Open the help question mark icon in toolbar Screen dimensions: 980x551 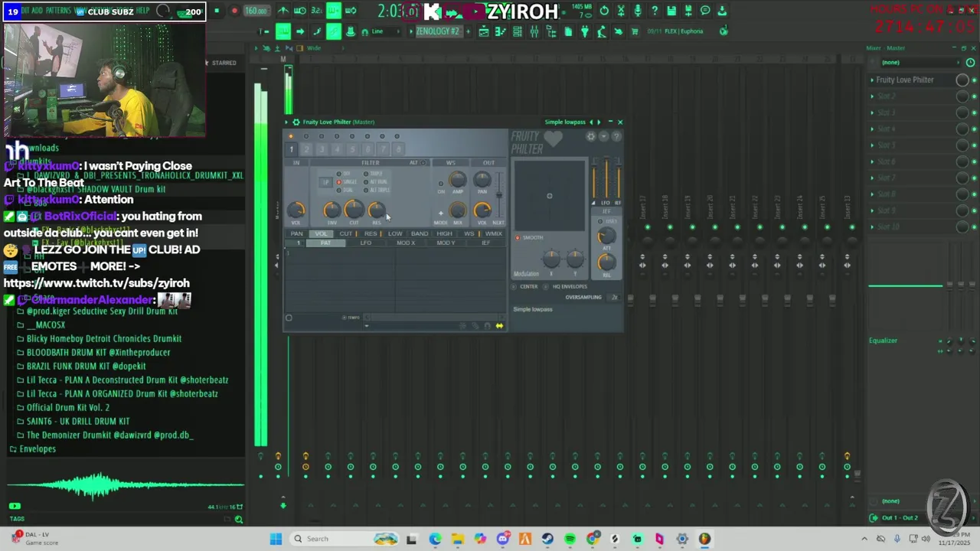click(655, 11)
